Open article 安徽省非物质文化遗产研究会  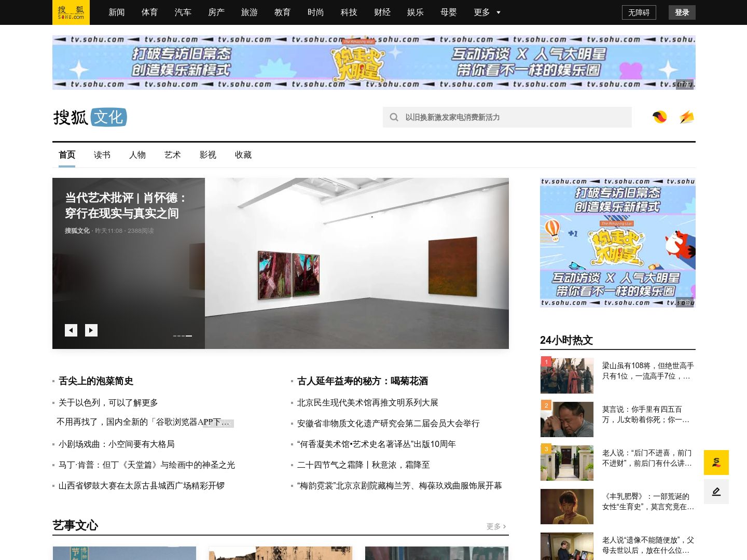point(389,424)
